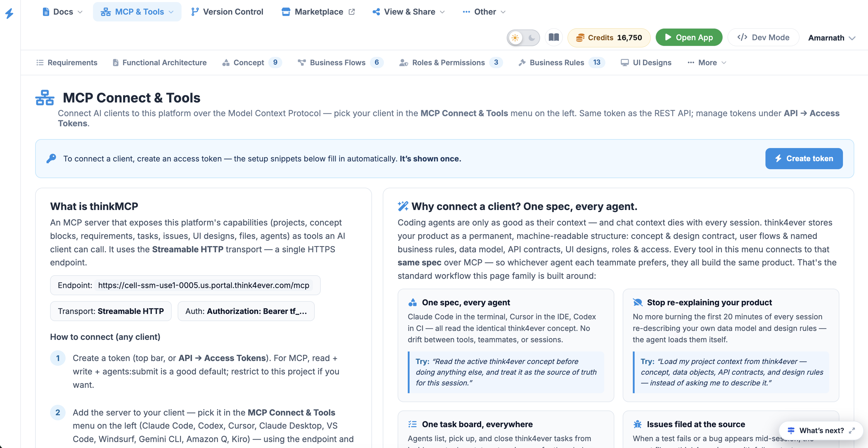The image size is (868, 448).
Task: Click the shapes icon on One spec, every agent card
Action: (413, 302)
